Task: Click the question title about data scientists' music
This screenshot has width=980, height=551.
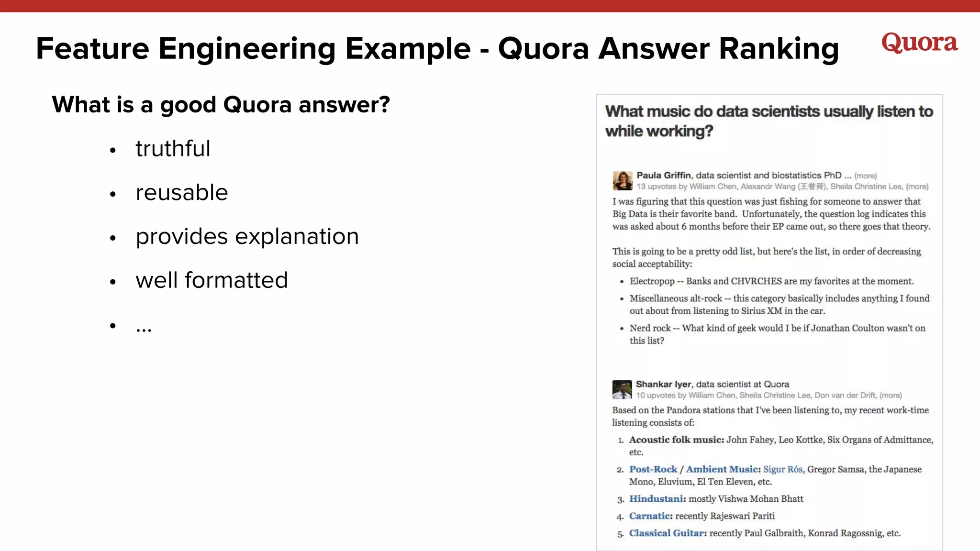Action: [769, 121]
